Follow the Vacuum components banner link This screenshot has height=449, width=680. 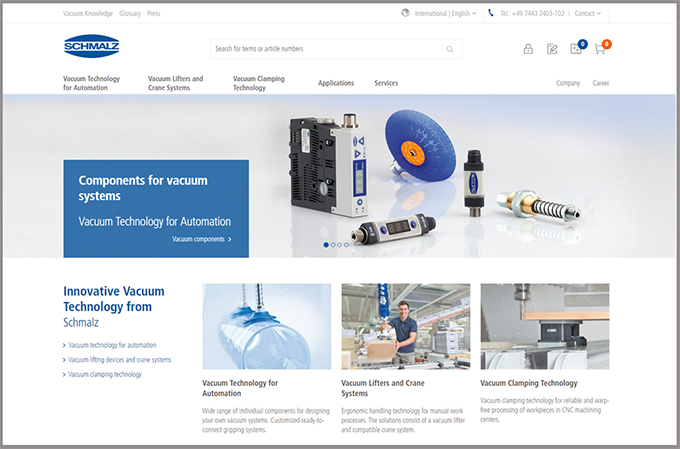[x=201, y=239]
